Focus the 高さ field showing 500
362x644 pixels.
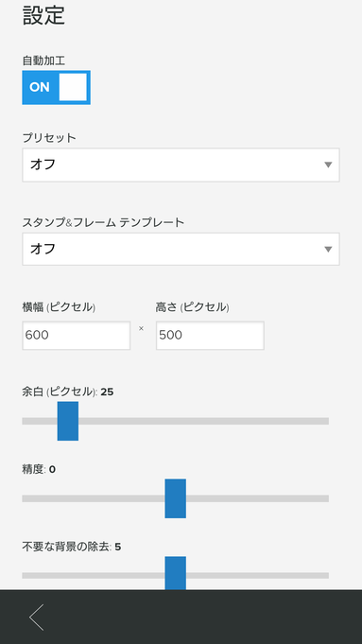pyautogui.click(x=210, y=335)
